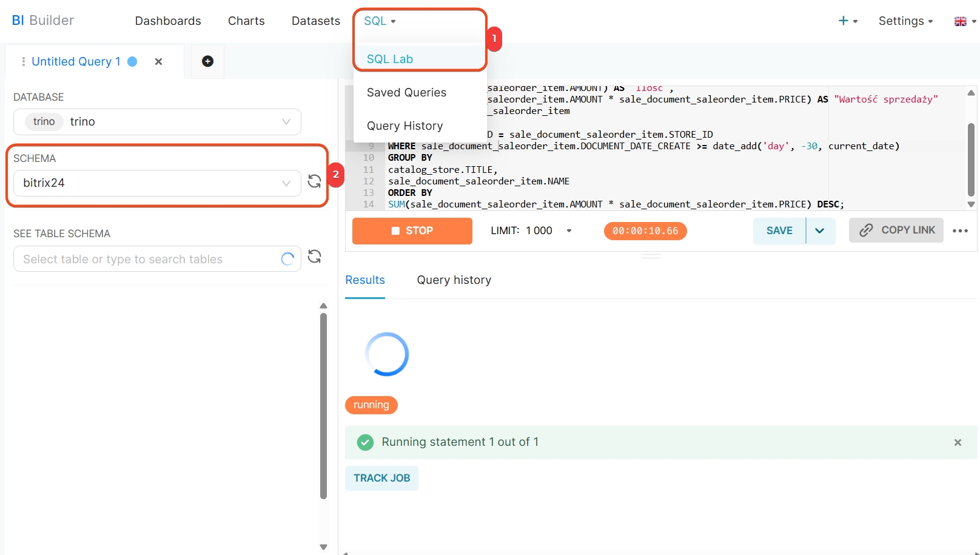Viewport: 980px width, 555px height.
Task: Expand the trino database dropdown
Action: pyautogui.click(x=286, y=122)
